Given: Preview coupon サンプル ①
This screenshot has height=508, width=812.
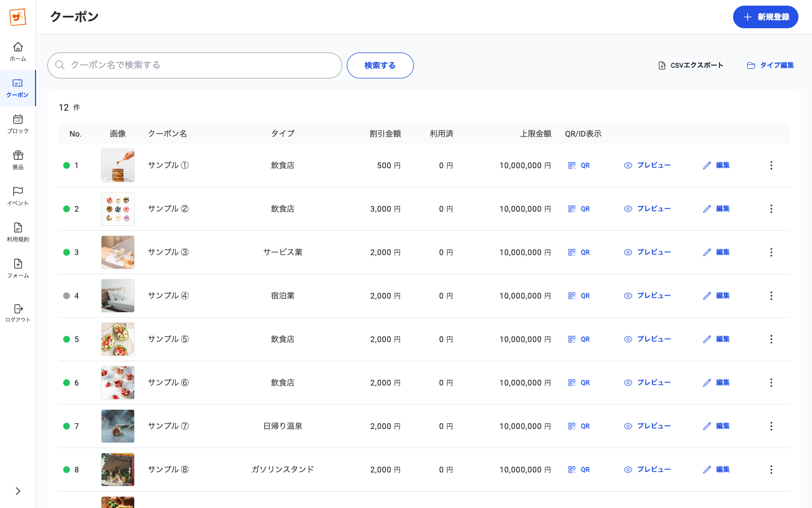Looking at the screenshot, I should click(647, 165).
